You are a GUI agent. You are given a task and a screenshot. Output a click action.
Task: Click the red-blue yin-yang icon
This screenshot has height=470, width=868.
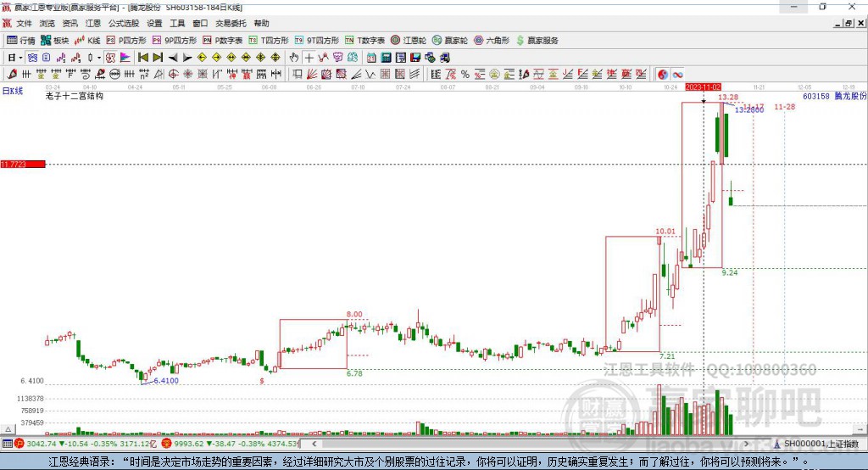coord(663,75)
